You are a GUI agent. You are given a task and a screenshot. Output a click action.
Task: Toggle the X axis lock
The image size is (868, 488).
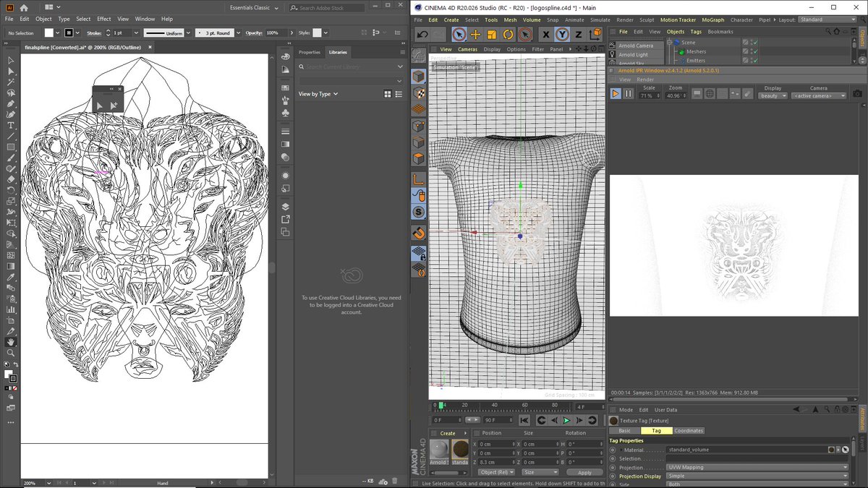pyautogui.click(x=546, y=34)
